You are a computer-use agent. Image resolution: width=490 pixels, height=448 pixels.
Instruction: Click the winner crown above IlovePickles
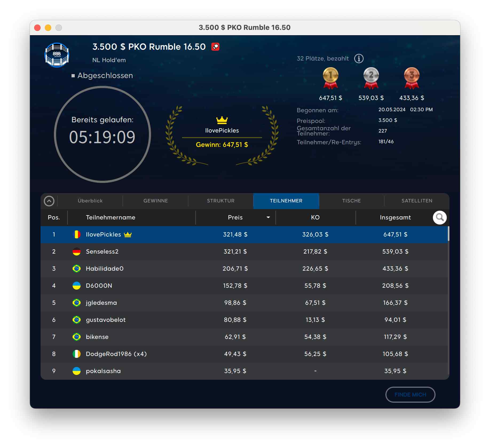pos(222,120)
